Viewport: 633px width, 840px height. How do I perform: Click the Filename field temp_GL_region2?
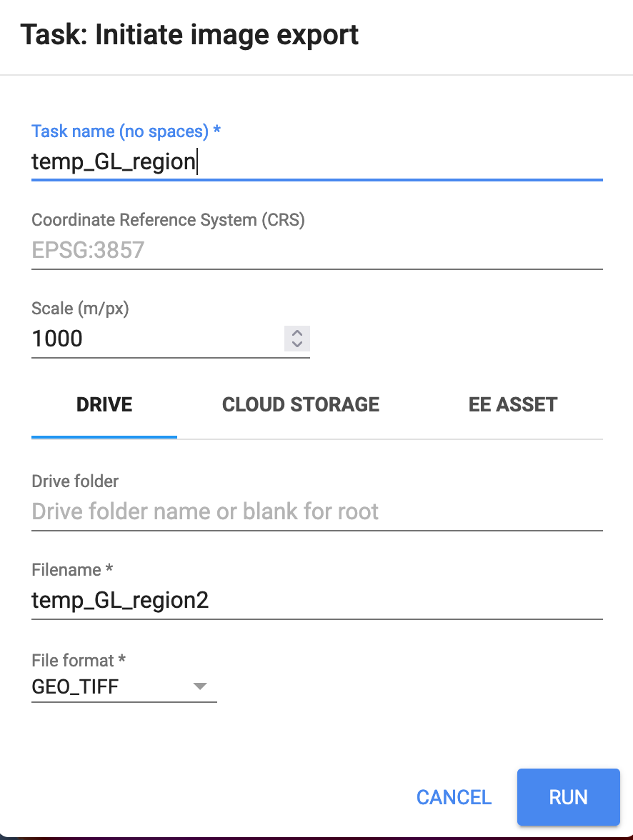click(316, 600)
